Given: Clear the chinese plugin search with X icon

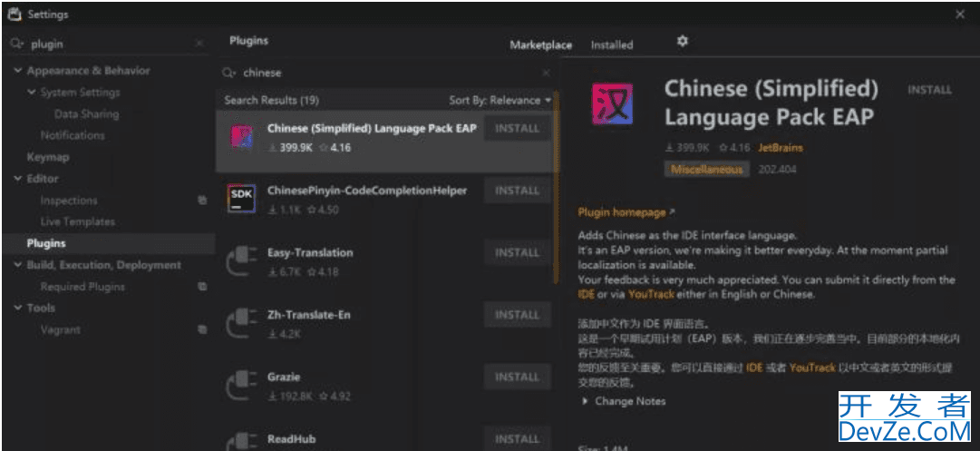Looking at the screenshot, I should tap(546, 74).
